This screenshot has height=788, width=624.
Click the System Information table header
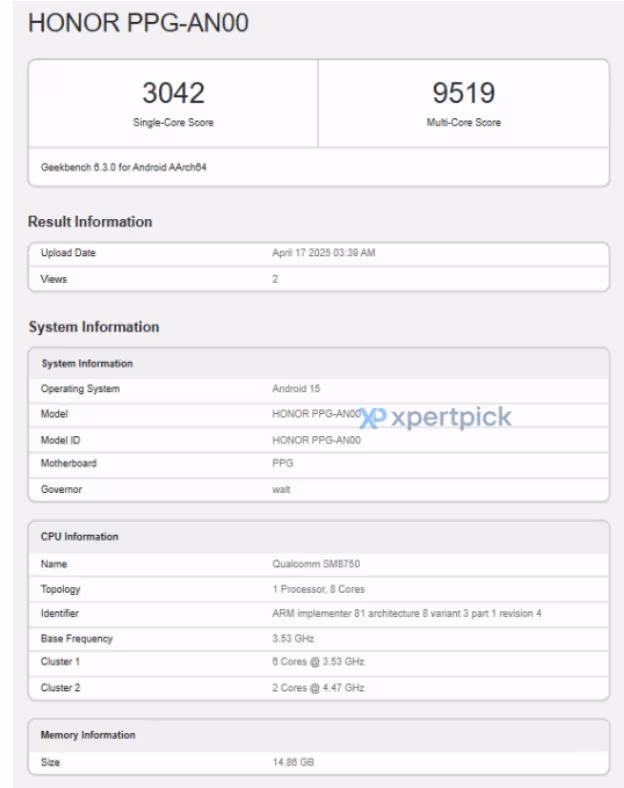tap(87, 363)
